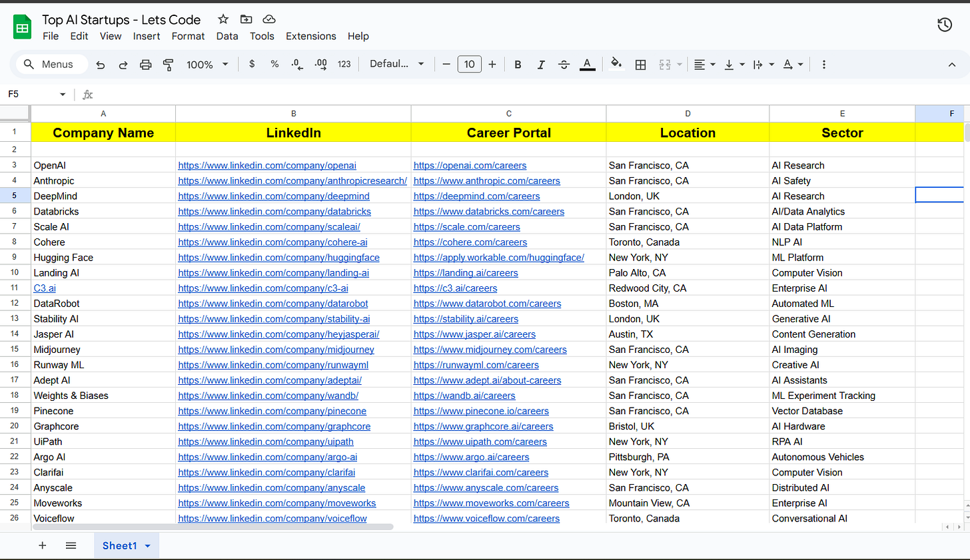This screenshot has width=970, height=560.
Task: Open the Data menu
Action: [x=227, y=36]
